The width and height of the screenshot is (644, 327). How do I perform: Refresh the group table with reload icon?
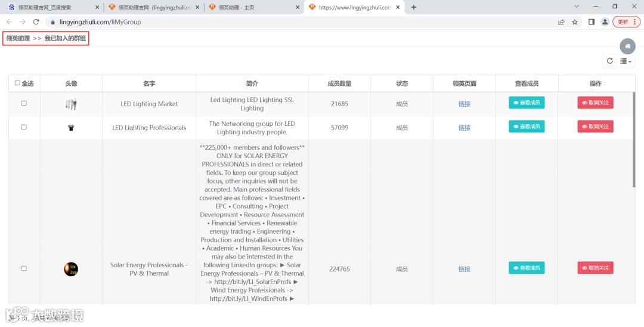click(x=610, y=61)
